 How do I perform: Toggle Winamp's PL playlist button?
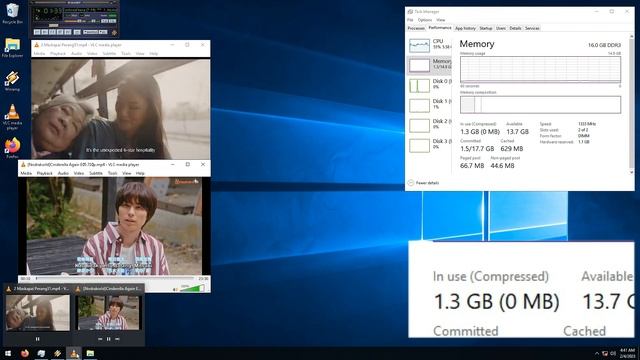pyautogui.click(x=113, y=21)
